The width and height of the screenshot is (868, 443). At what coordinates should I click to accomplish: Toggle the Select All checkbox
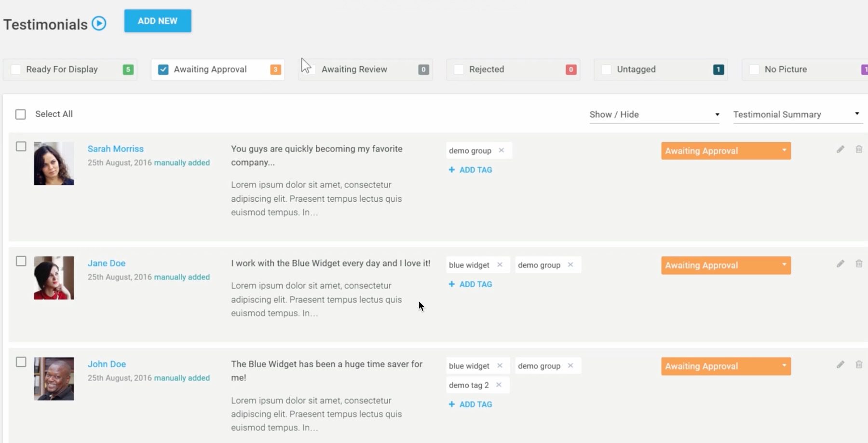click(x=21, y=114)
